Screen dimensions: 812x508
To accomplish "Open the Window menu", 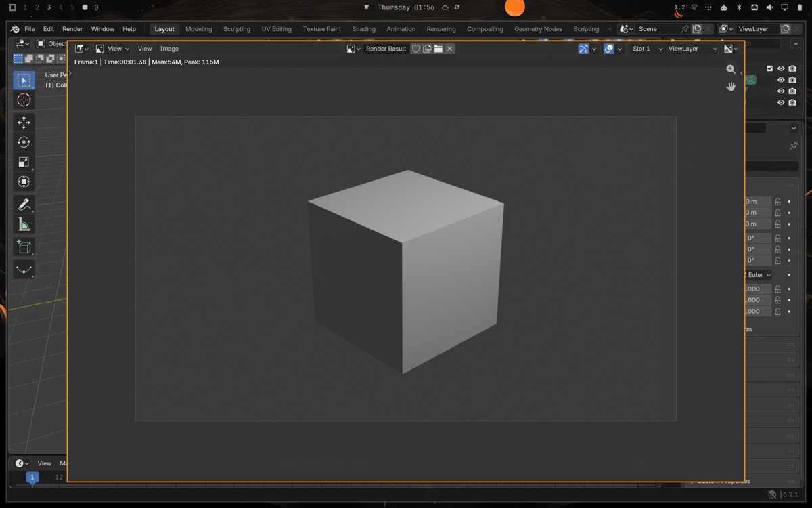I will (x=103, y=29).
